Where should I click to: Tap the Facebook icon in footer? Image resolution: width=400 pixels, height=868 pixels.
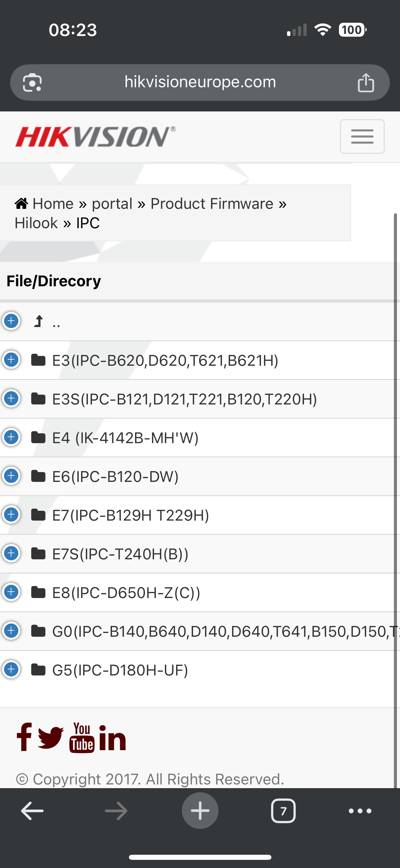tap(24, 737)
